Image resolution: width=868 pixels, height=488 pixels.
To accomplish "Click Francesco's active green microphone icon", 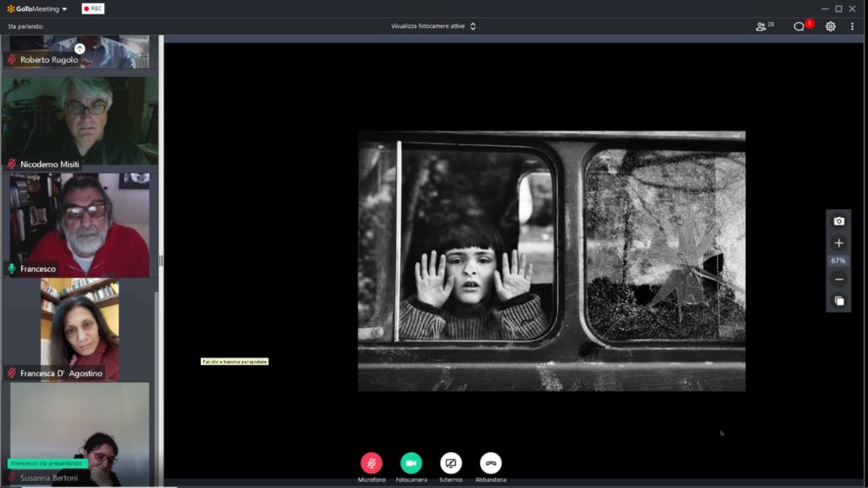I will 12,269.
